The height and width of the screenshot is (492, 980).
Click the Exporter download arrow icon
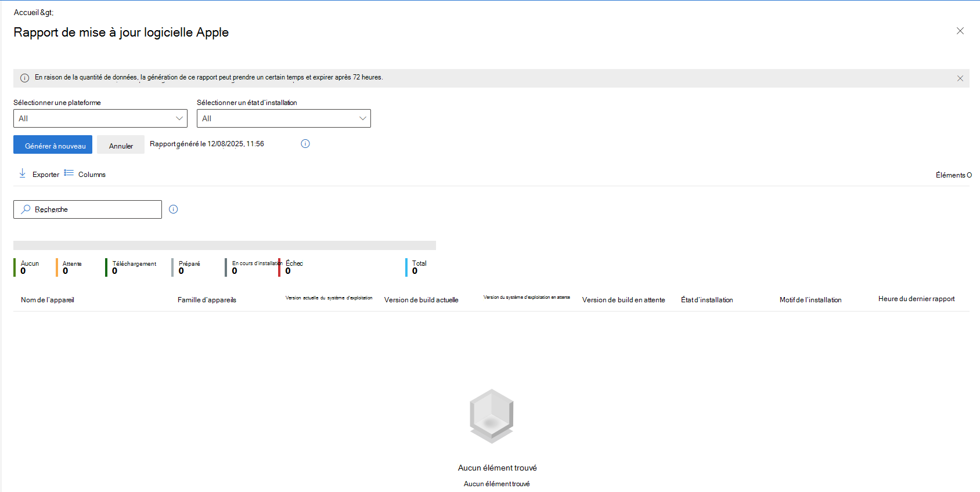point(23,173)
